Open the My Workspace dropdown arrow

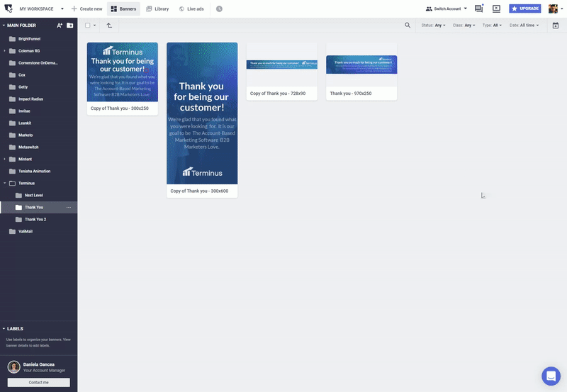(62, 9)
